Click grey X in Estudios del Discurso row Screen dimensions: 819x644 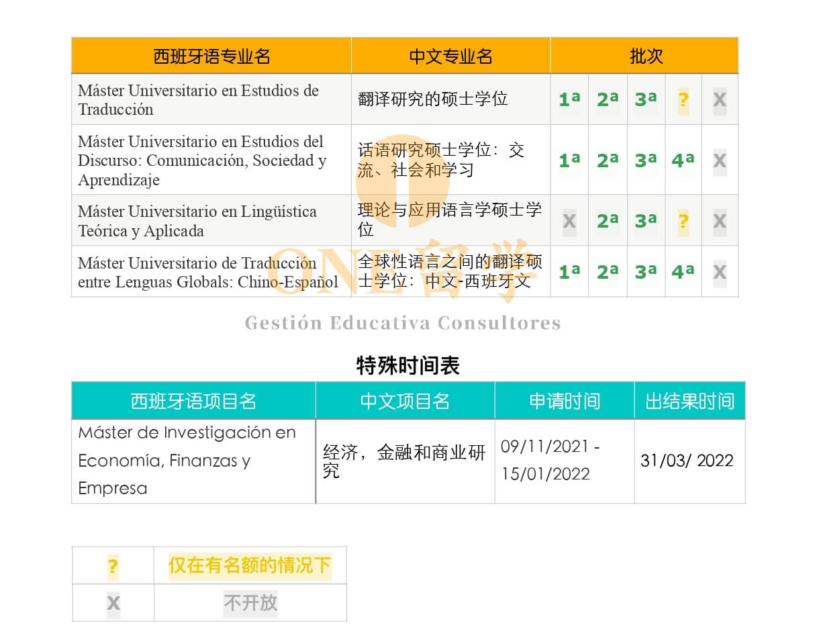click(720, 160)
